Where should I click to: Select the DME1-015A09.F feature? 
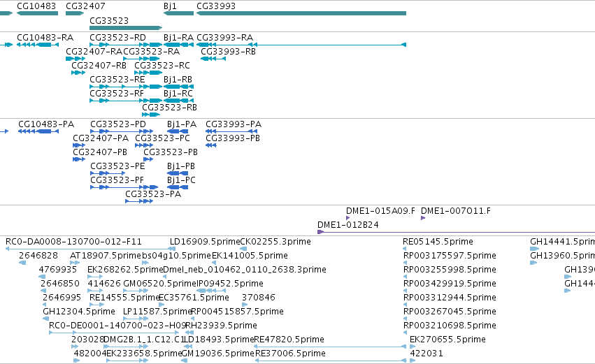pos(380,211)
